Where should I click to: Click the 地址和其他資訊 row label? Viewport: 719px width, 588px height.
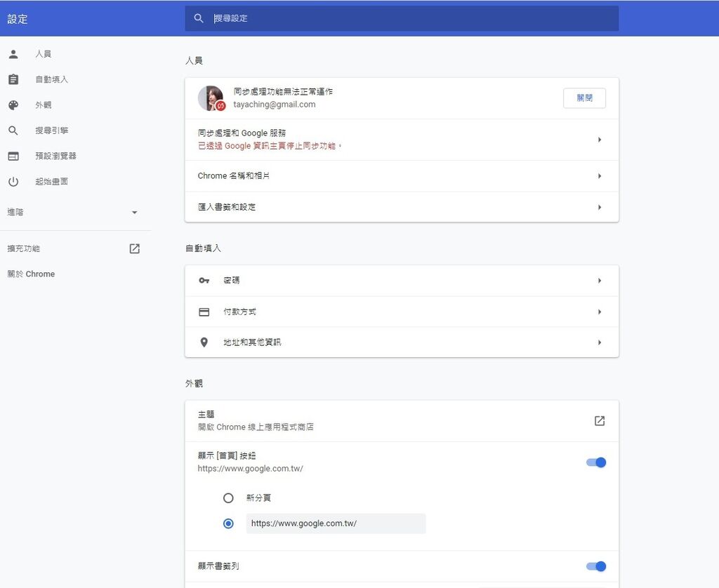click(x=252, y=342)
